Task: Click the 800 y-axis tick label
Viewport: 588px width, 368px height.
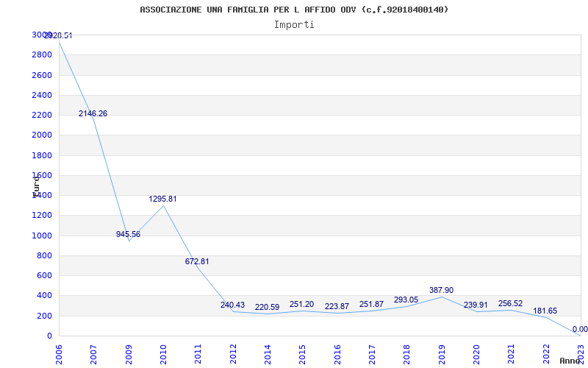Action: coord(45,255)
